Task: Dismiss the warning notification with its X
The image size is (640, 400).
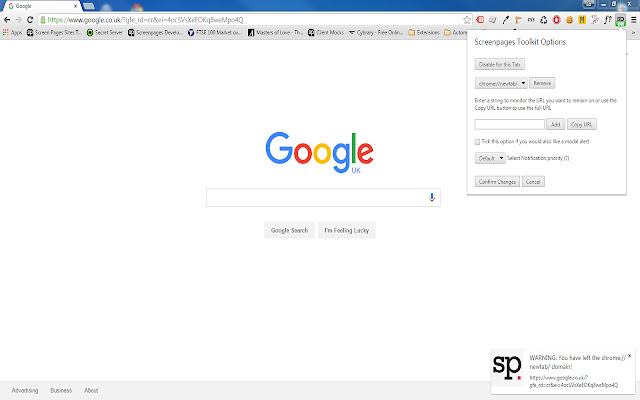Action: [x=629, y=356]
